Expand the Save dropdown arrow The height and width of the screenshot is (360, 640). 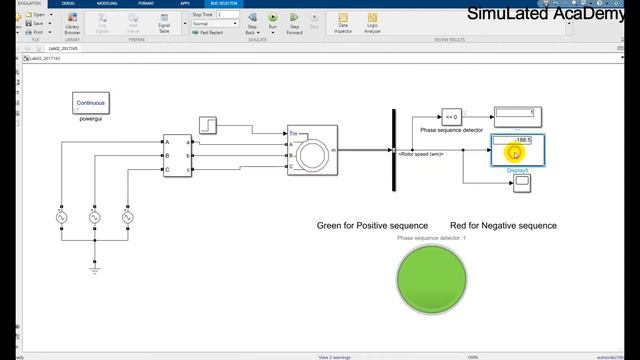[50, 23]
